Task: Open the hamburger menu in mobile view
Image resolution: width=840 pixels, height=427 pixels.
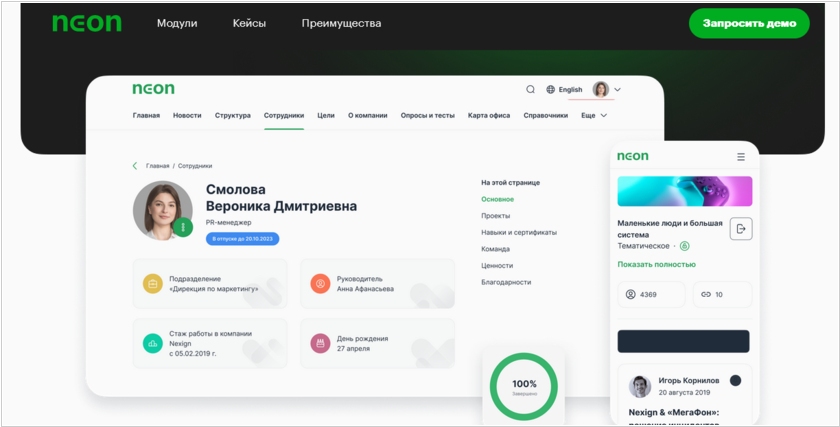Action: (741, 156)
